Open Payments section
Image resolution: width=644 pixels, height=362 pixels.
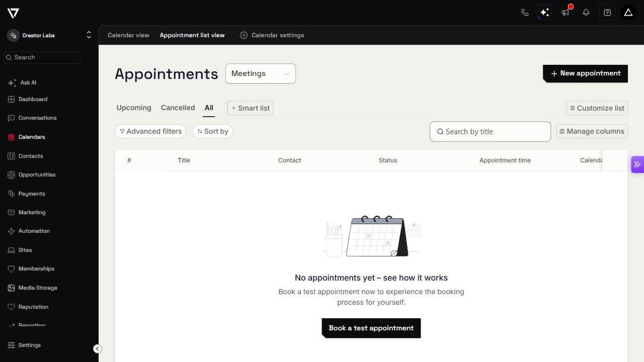(27, 194)
